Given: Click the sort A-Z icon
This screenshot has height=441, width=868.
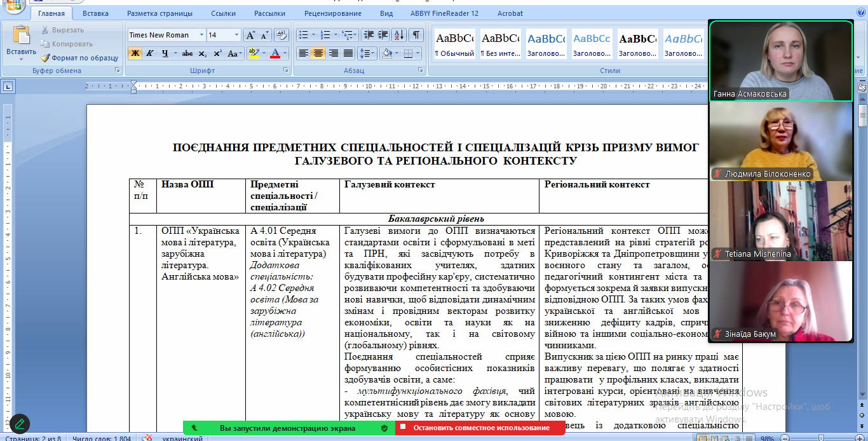Looking at the screenshot, I should (x=399, y=35).
